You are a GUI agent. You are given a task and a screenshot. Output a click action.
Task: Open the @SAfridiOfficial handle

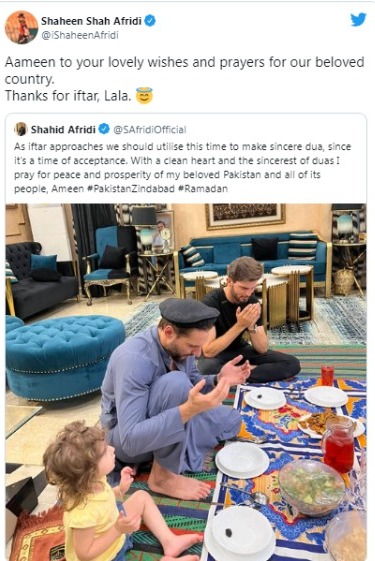(x=150, y=130)
